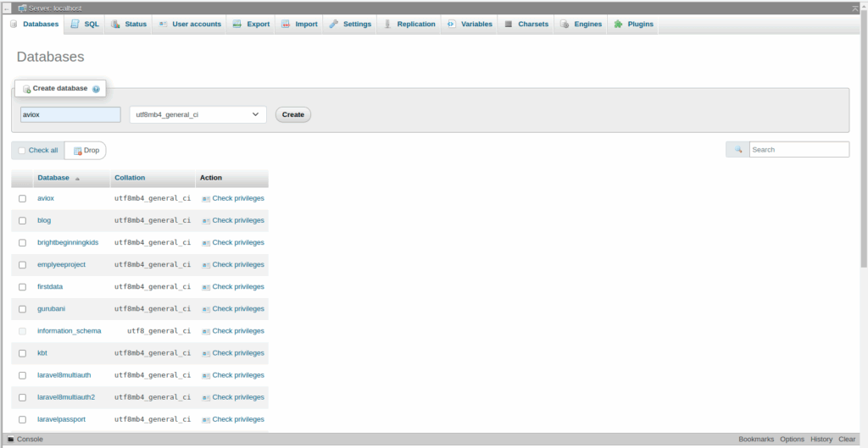The height and width of the screenshot is (448, 868).
Task: Enable the Check all checkbox
Action: click(x=22, y=151)
